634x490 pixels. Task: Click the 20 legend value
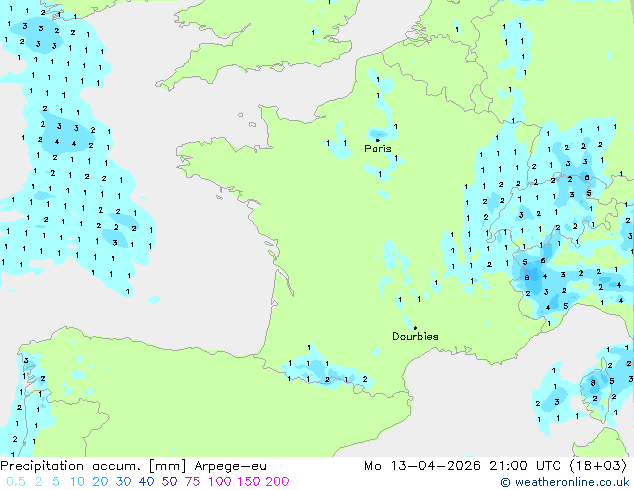pos(100,482)
